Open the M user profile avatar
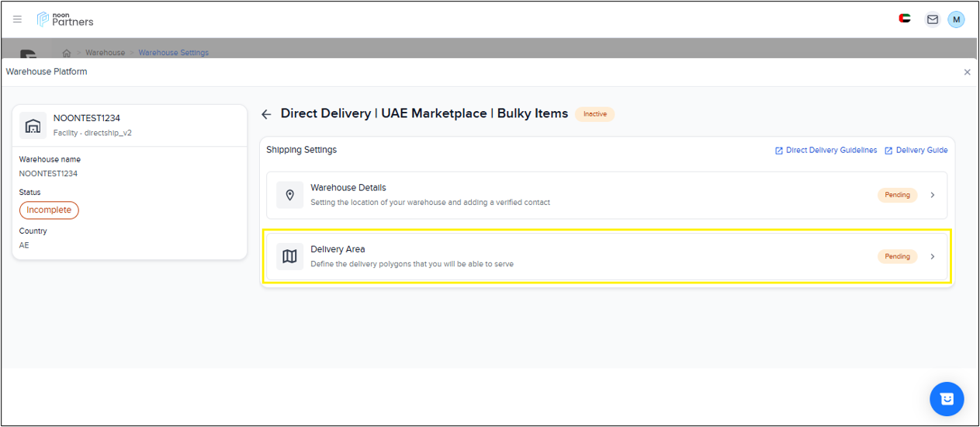Screen dimensions: 980x427 [956, 19]
